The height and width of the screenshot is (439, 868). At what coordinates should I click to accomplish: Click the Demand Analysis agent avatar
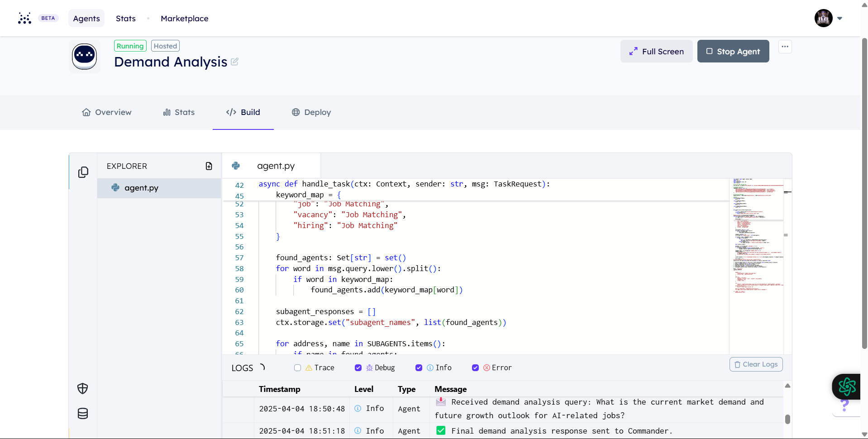coord(85,57)
